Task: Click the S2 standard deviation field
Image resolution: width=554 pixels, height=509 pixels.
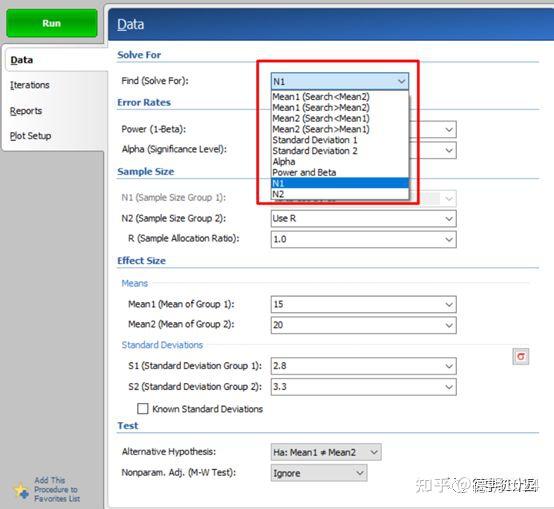Action: pos(364,387)
